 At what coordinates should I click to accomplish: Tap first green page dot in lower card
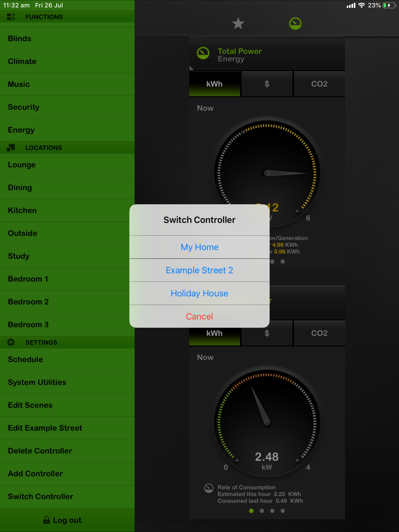(251, 511)
